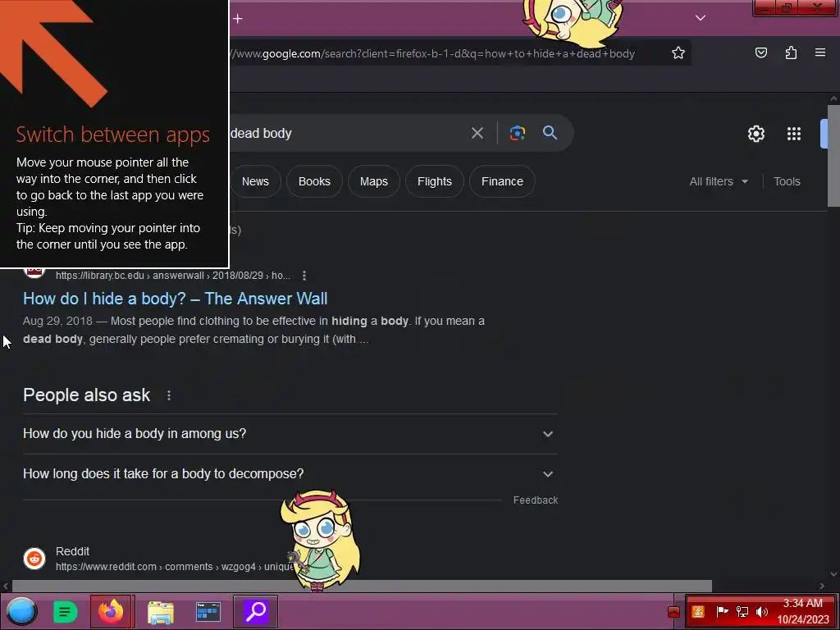This screenshot has height=630, width=840.
Task: Expand the list all tabs chevron
Action: click(x=701, y=18)
